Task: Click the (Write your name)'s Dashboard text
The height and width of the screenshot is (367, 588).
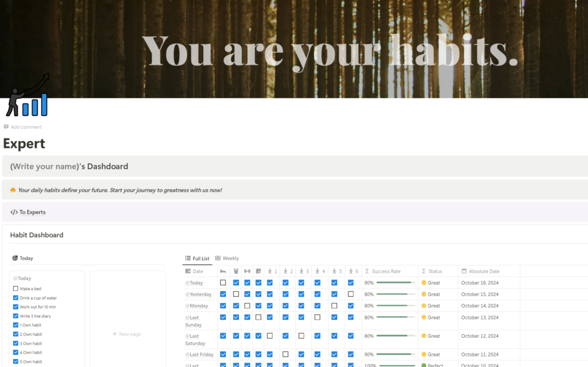Action: pos(69,167)
